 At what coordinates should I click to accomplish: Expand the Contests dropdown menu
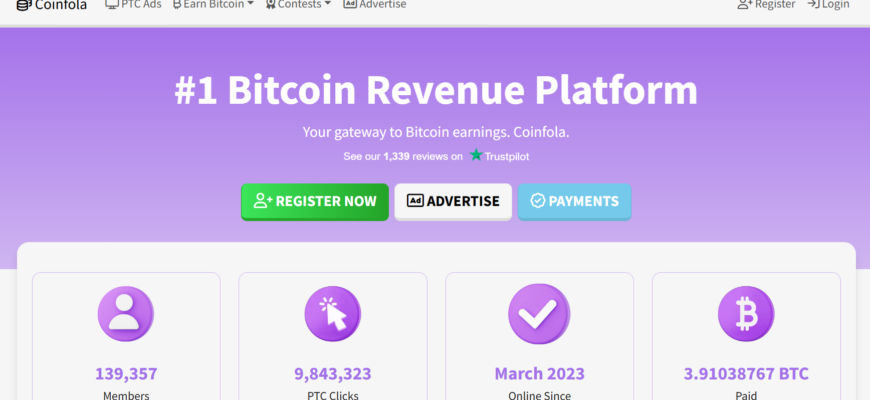(299, 4)
